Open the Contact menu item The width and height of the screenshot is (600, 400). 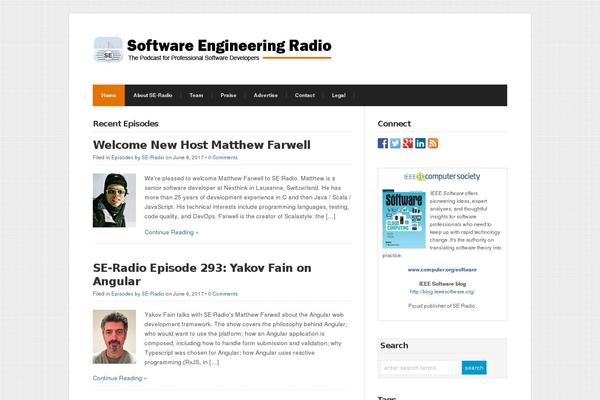point(305,95)
